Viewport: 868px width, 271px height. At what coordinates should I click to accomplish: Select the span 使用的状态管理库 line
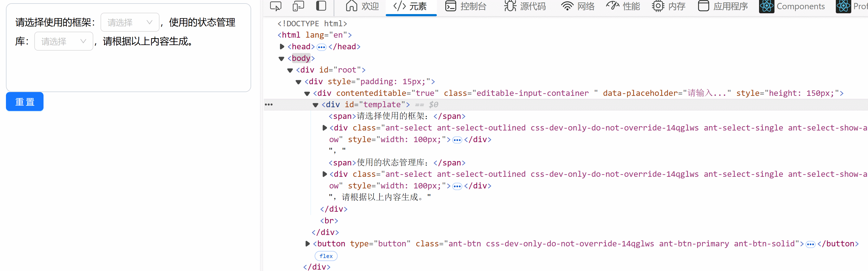(397, 163)
